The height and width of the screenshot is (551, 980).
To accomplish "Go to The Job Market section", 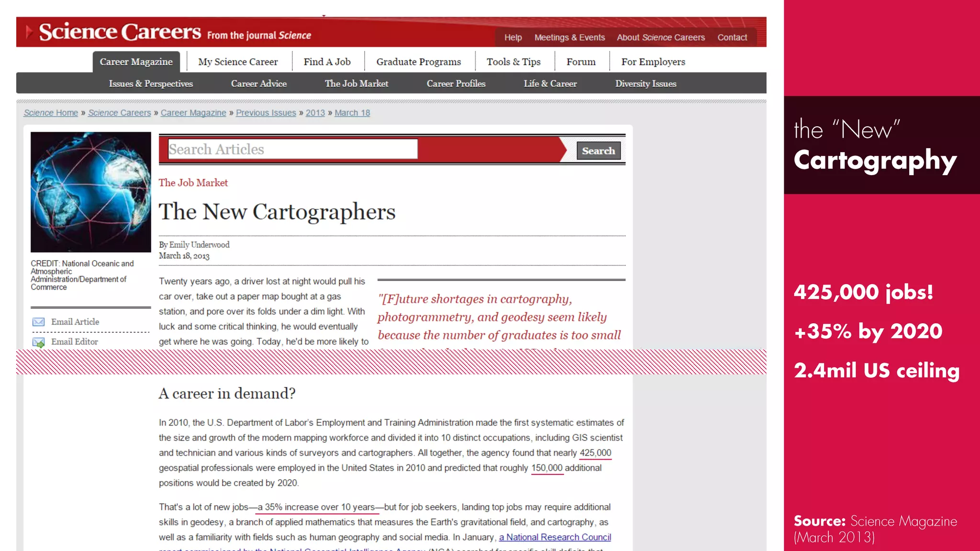I will (356, 84).
